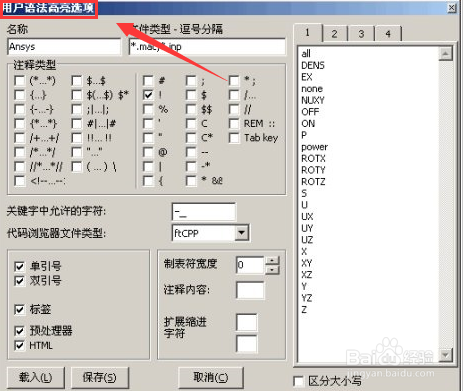Tick the * && comment checkbox

(x=191, y=181)
